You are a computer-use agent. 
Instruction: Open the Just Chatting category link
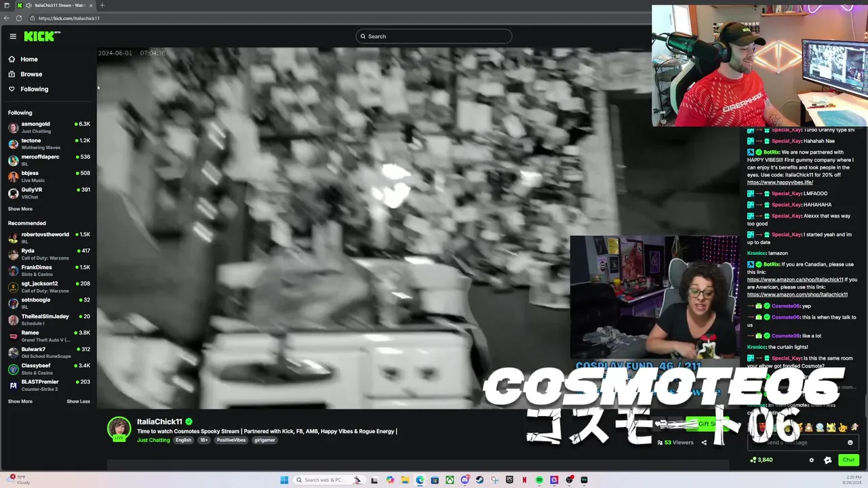[x=153, y=440]
